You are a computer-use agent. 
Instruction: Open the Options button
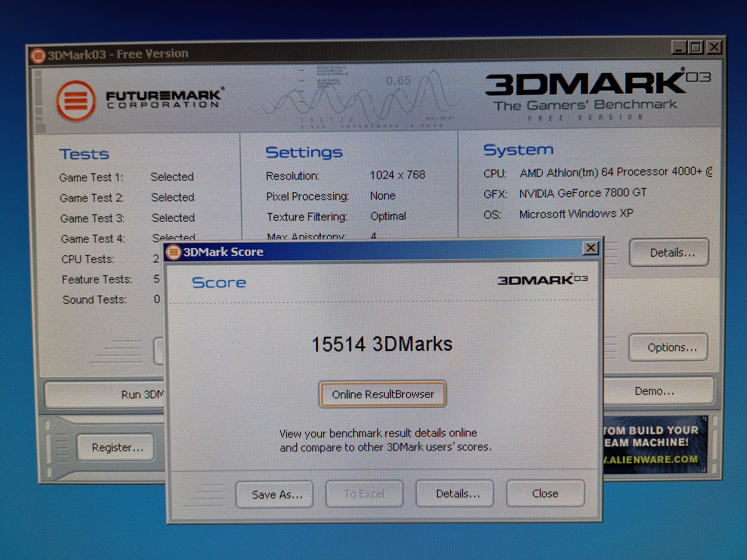coord(669,347)
